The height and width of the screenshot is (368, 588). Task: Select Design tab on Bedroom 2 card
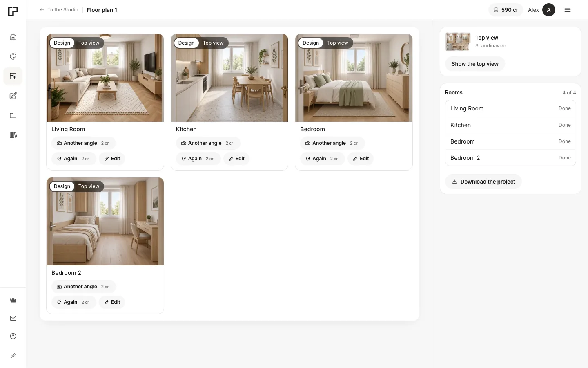62,186
